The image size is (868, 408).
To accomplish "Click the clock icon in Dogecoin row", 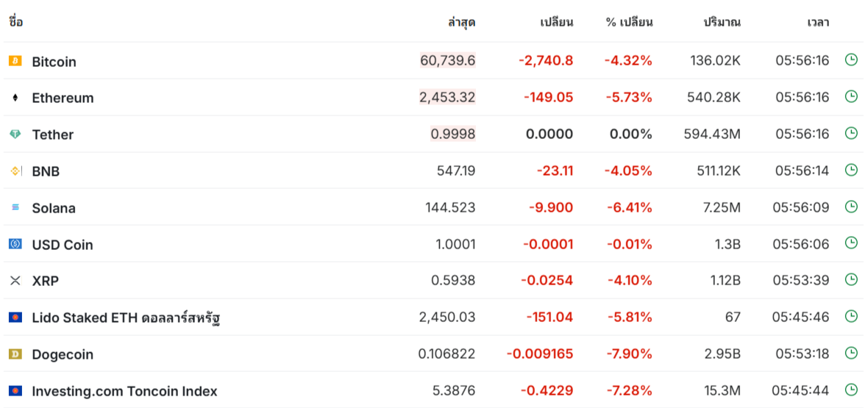I will pyautogui.click(x=851, y=353).
